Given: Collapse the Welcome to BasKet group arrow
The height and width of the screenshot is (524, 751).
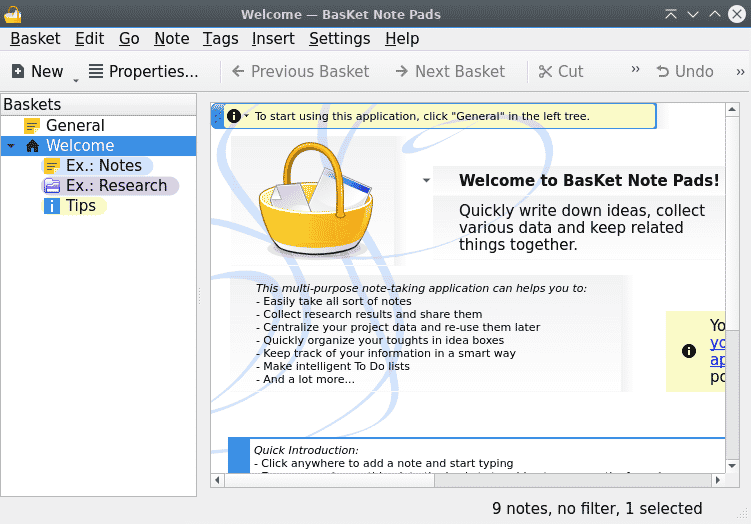Looking at the screenshot, I should pos(426,181).
